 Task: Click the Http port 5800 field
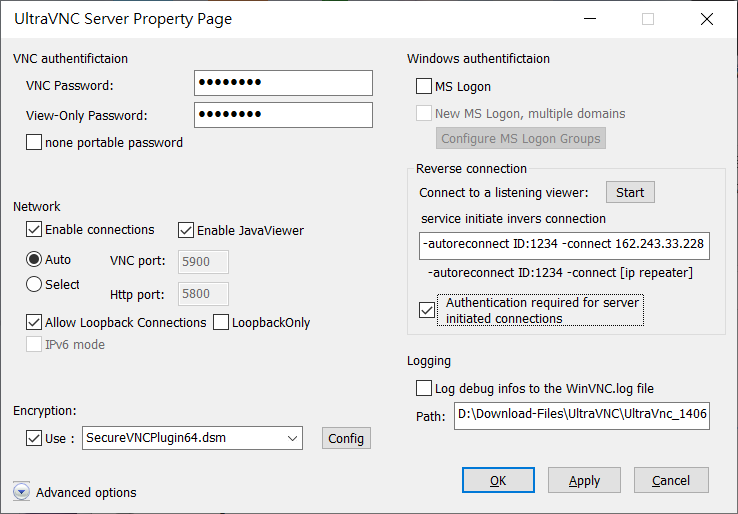pyautogui.click(x=203, y=294)
